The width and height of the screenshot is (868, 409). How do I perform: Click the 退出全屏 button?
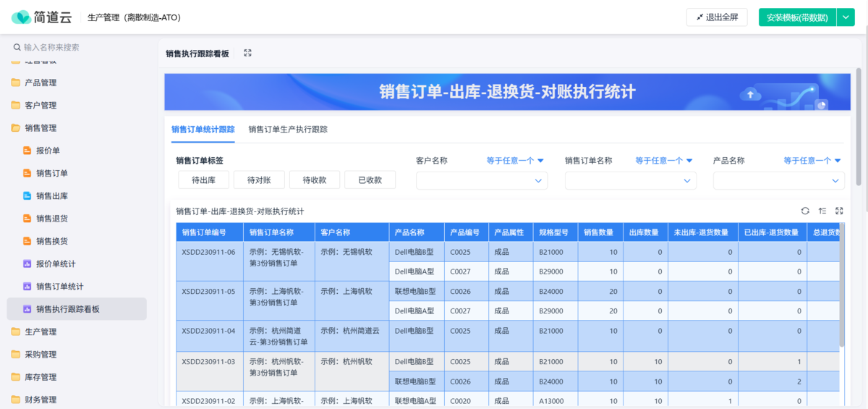[717, 17]
